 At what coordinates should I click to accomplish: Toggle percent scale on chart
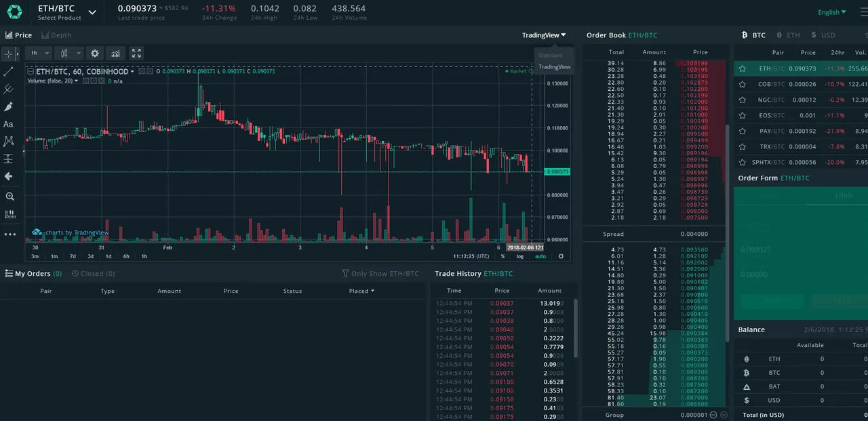point(502,256)
